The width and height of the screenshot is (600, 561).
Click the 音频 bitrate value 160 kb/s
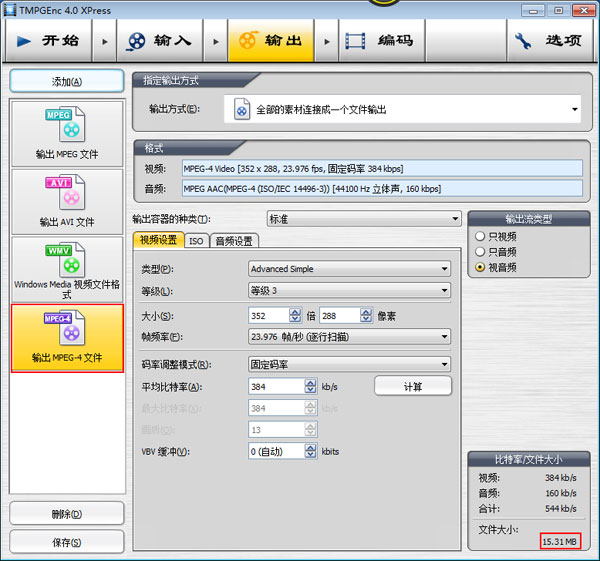(561, 493)
